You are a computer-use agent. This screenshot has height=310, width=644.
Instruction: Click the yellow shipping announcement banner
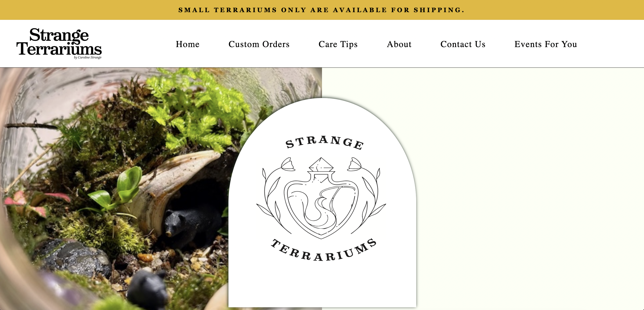coord(322,10)
